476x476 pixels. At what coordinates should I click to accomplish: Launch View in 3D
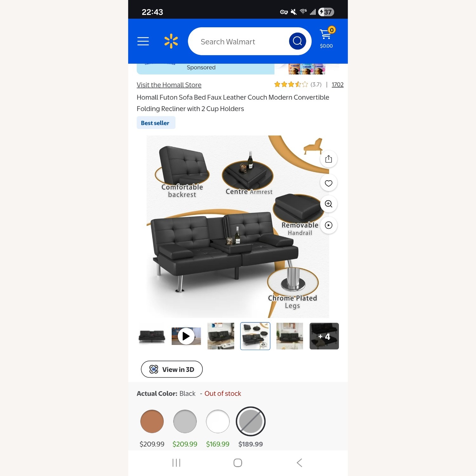click(172, 369)
